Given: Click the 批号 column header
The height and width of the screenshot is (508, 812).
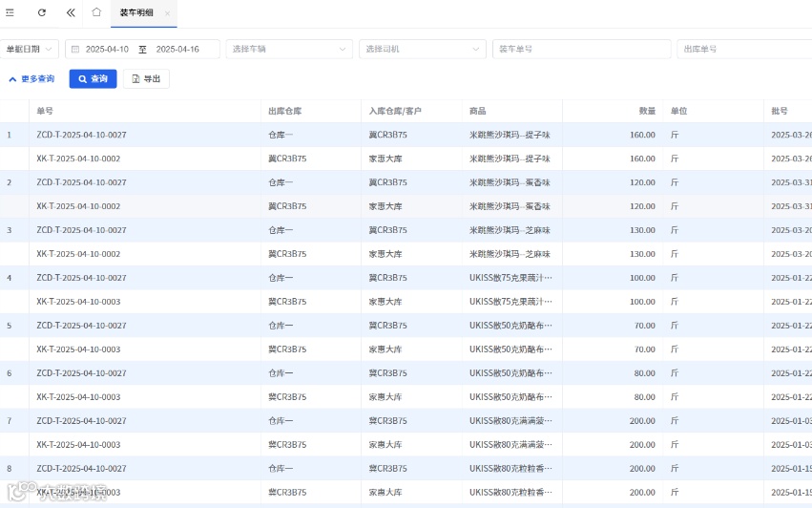Looking at the screenshot, I should coord(780,111).
